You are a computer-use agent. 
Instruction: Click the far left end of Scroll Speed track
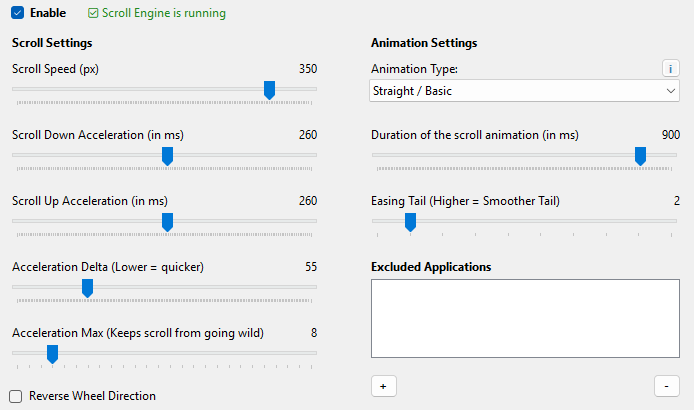click(x=15, y=89)
